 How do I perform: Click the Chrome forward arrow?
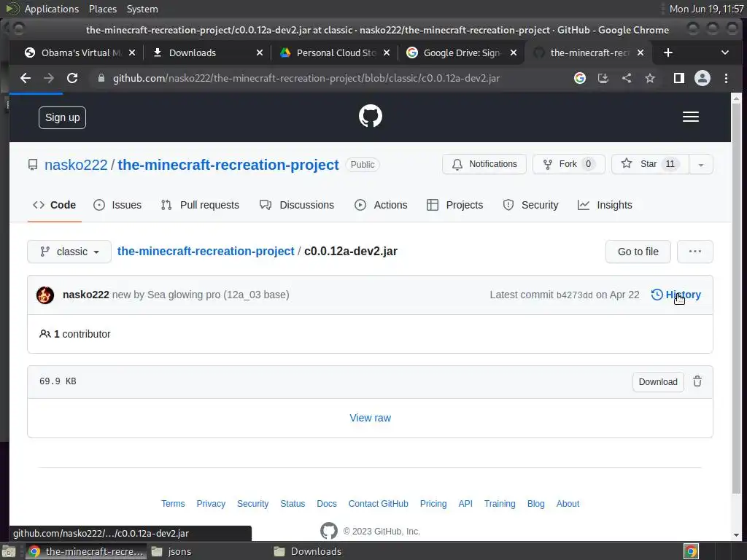point(49,78)
